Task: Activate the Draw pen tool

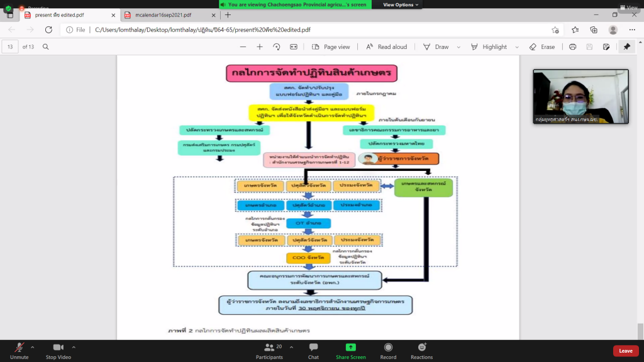Action: point(436,47)
